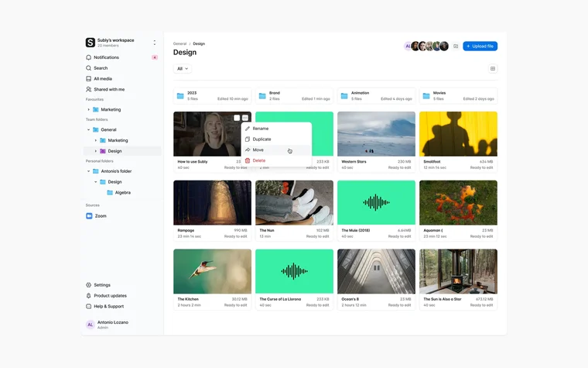This screenshot has height=368, width=588.
Task: Expand the Marketing arrow under General
Action: tap(96, 140)
